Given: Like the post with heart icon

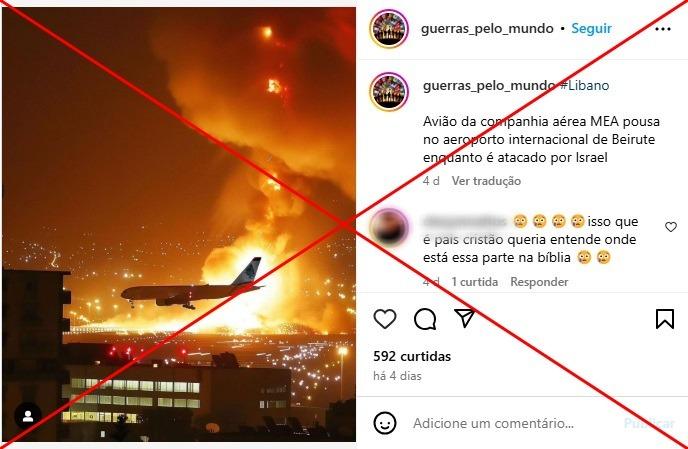Looking at the screenshot, I should coord(385,319).
